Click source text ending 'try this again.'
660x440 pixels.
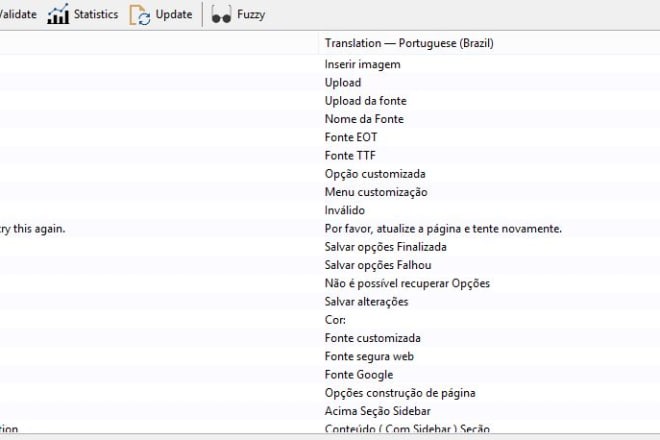coord(32,229)
